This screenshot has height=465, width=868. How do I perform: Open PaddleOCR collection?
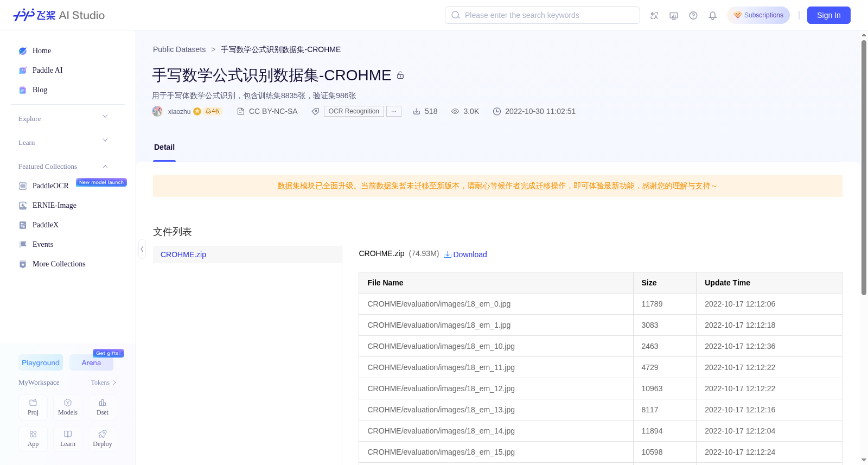(x=50, y=186)
